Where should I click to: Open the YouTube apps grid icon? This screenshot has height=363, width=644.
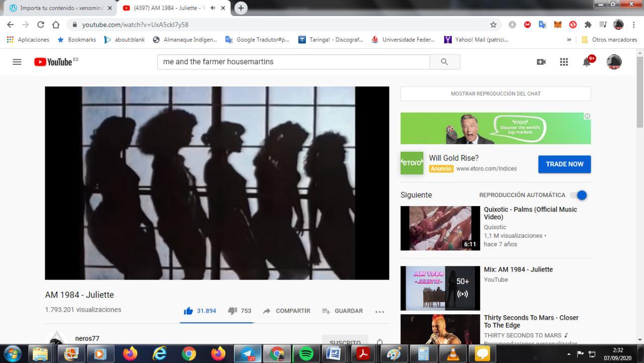[564, 62]
